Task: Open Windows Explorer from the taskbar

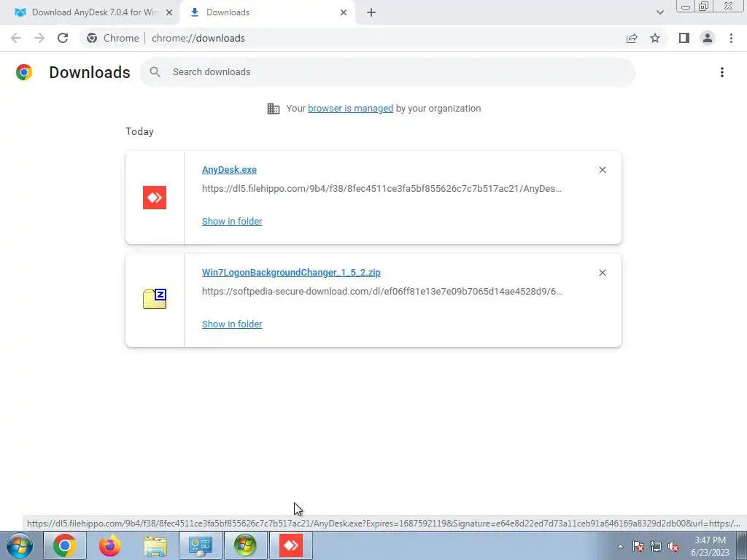Action: 155,545
